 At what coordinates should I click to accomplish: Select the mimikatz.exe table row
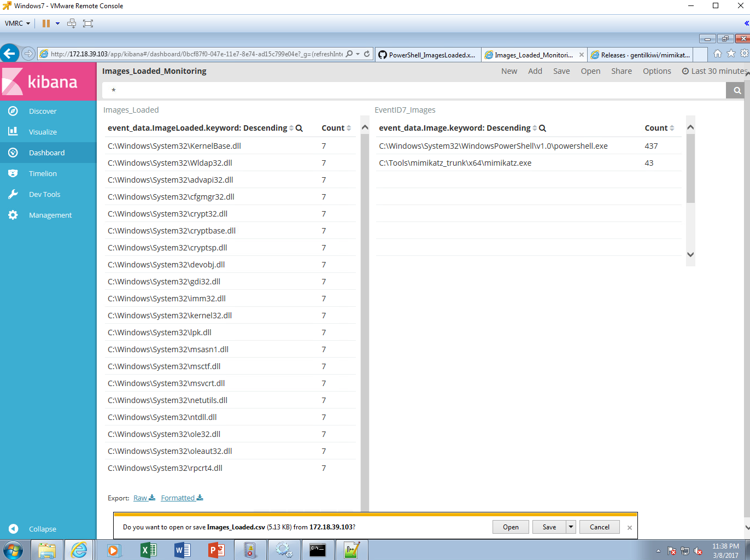pyautogui.click(x=528, y=163)
